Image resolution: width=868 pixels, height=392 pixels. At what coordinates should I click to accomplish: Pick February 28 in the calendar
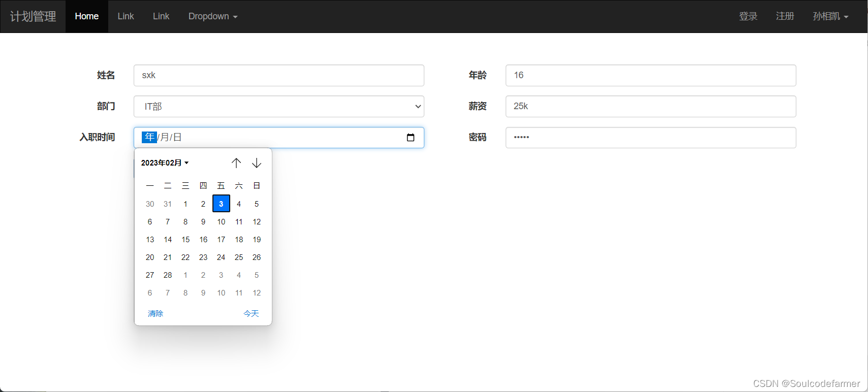(168, 275)
